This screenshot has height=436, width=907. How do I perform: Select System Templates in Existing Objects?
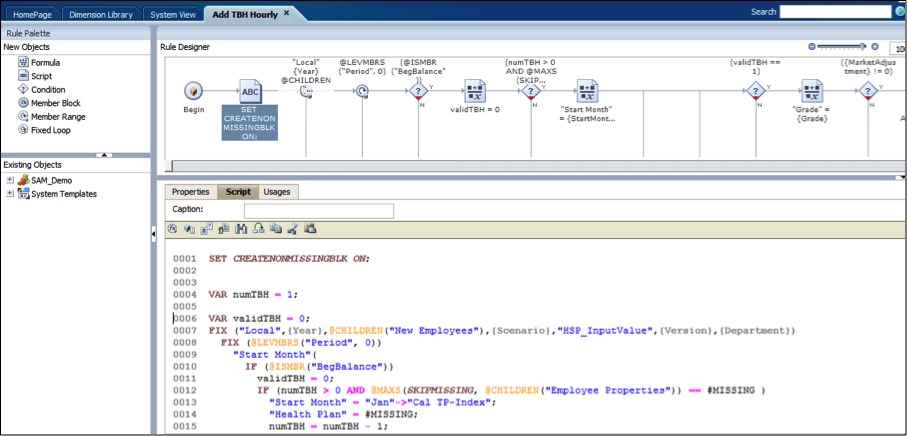click(64, 194)
